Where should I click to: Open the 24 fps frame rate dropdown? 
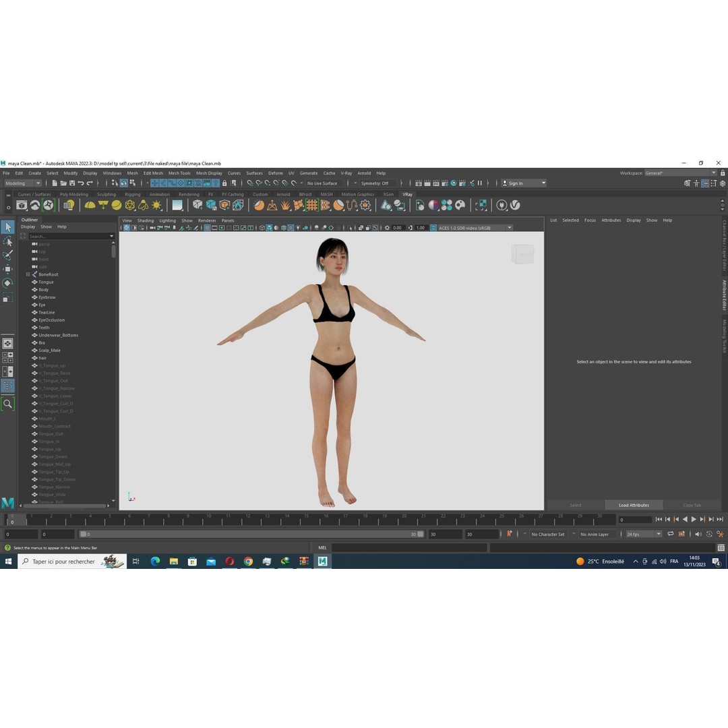(x=644, y=535)
